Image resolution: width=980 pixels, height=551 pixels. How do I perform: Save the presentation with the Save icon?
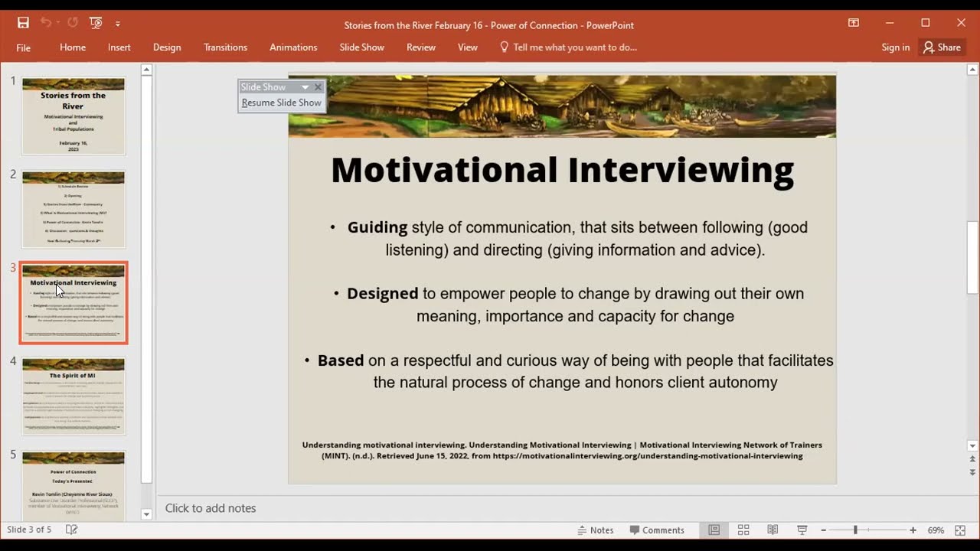(x=23, y=23)
